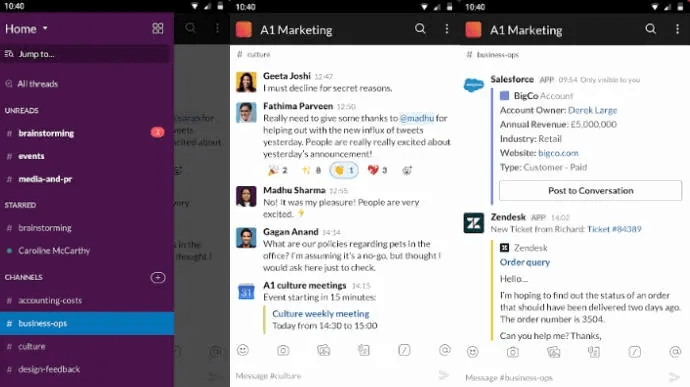Viewport: 690px width, 387px height.
Task: Add a channel with plus icon
Action: click(158, 277)
